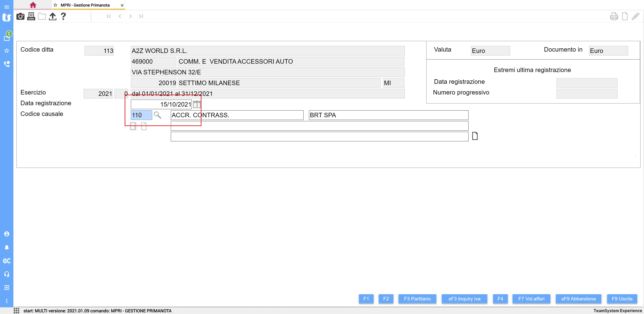Toggle favorite star on MPRI tab
The width and height of the screenshot is (644, 314).
56,5
